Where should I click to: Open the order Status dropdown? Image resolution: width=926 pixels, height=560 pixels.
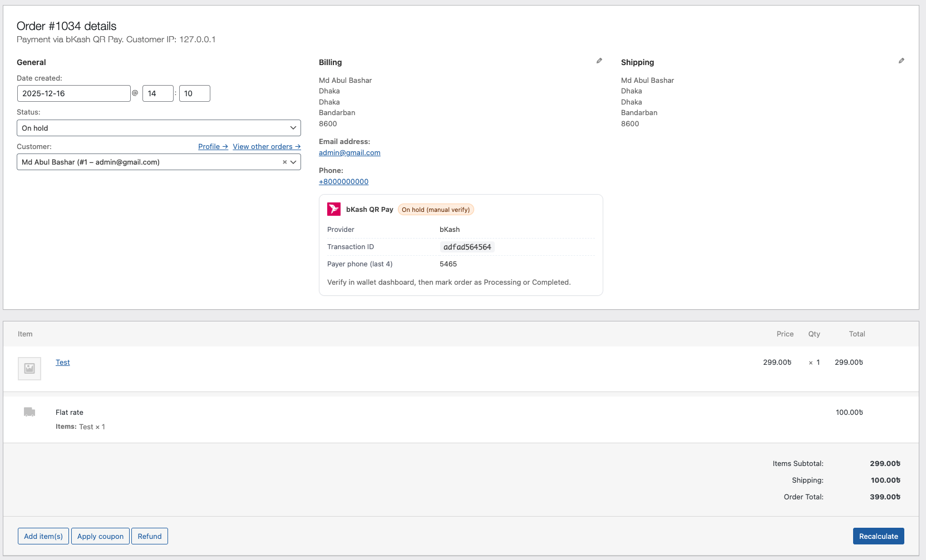(159, 128)
